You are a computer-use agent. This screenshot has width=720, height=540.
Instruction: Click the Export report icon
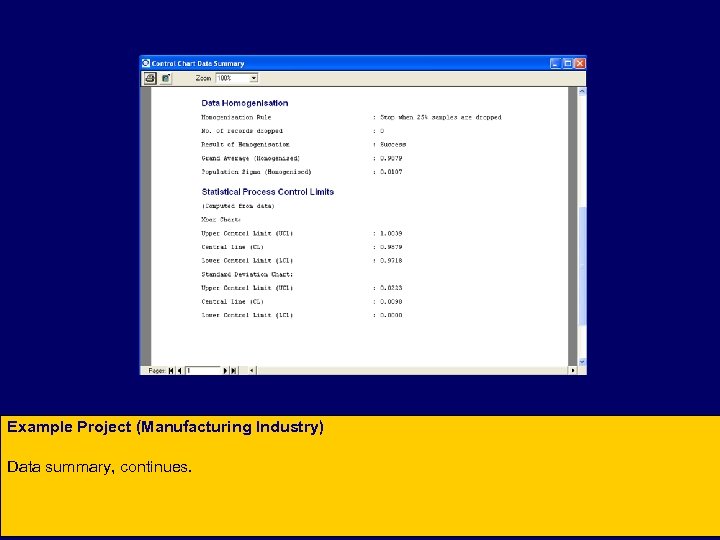pyautogui.click(x=166, y=78)
